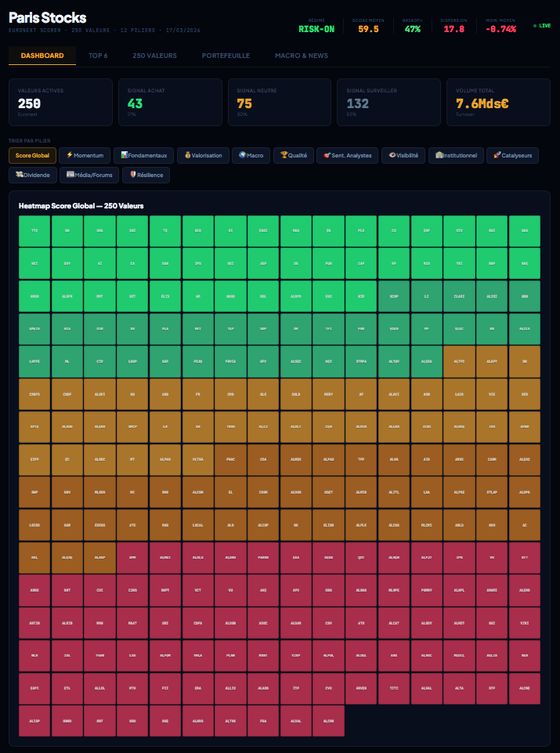Image resolution: width=560 pixels, height=753 pixels.
Task: Filter by Sent. Analystes pillar
Action: (349, 156)
